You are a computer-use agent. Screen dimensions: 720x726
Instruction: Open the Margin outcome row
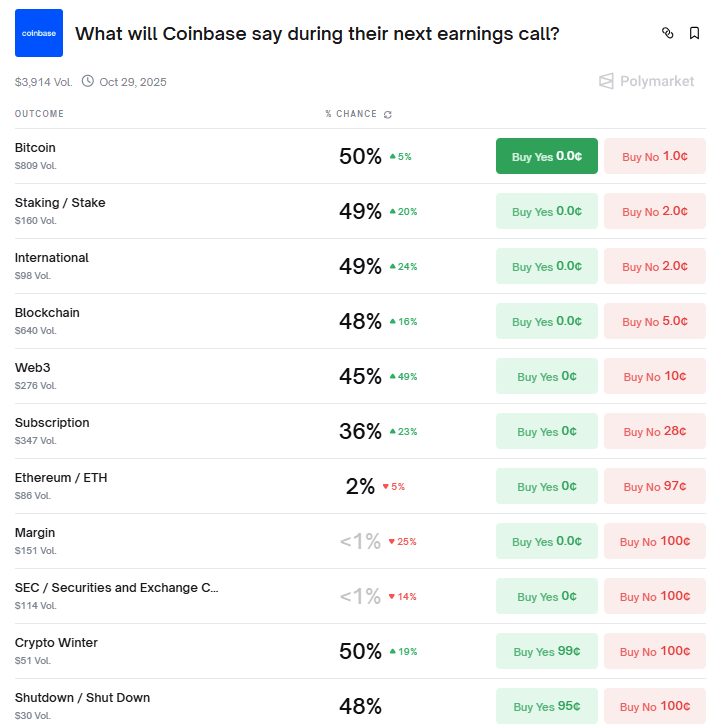[35, 533]
